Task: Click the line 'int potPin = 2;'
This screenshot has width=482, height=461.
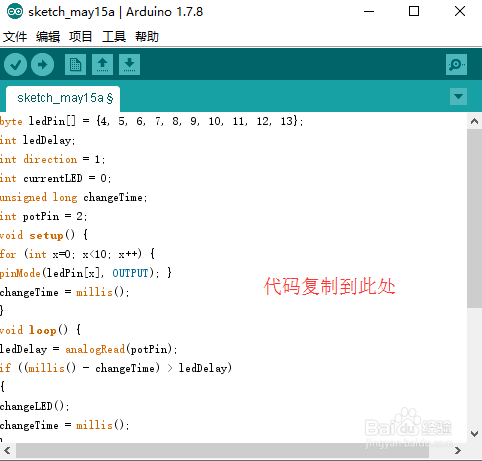Action: coord(44,216)
